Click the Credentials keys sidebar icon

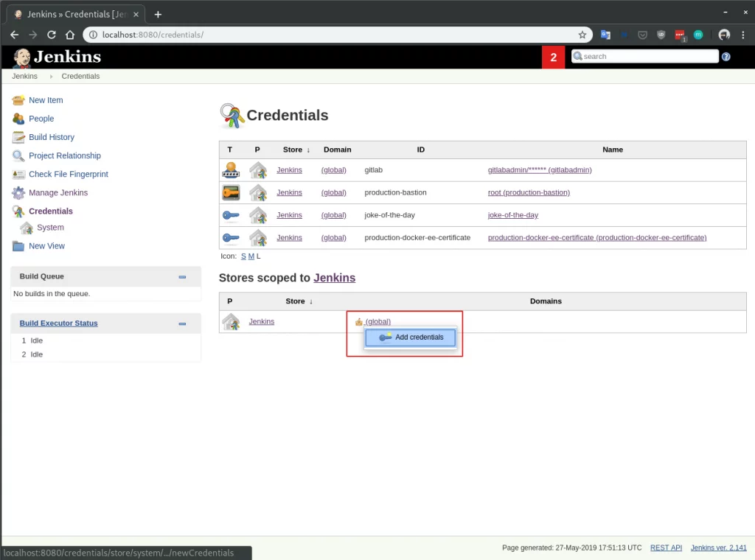pos(18,211)
